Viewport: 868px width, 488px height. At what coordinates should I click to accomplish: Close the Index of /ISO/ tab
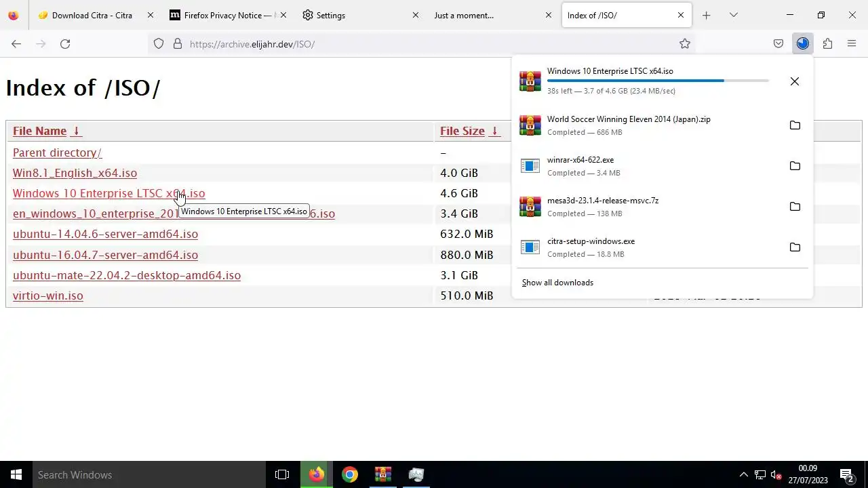pyautogui.click(x=681, y=15)
